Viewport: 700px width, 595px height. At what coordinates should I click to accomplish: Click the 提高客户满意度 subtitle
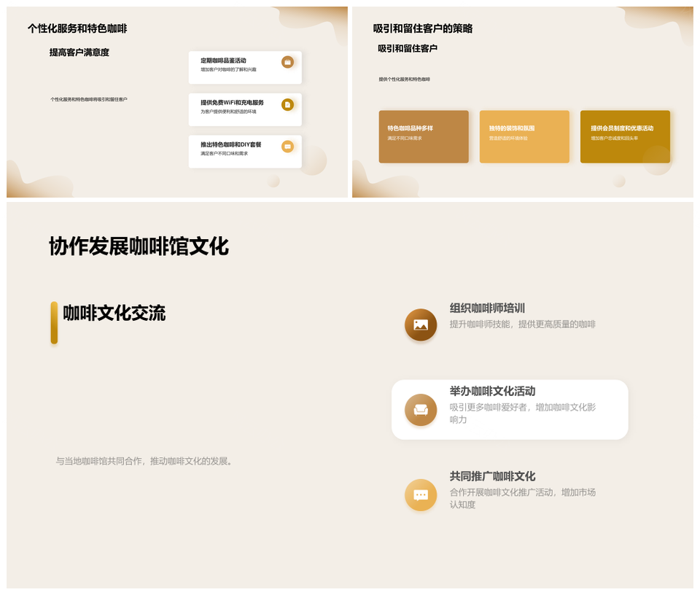(79, 52)
